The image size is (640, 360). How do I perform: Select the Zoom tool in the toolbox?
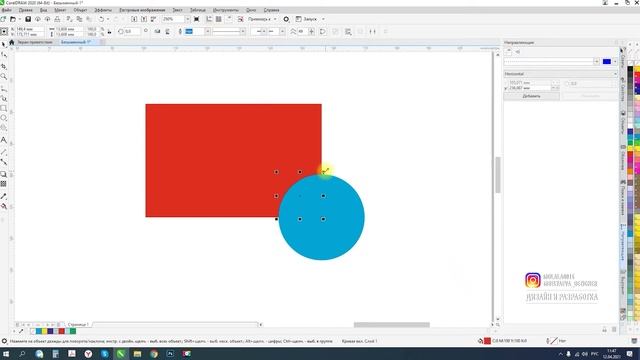[x=4, y=76]
